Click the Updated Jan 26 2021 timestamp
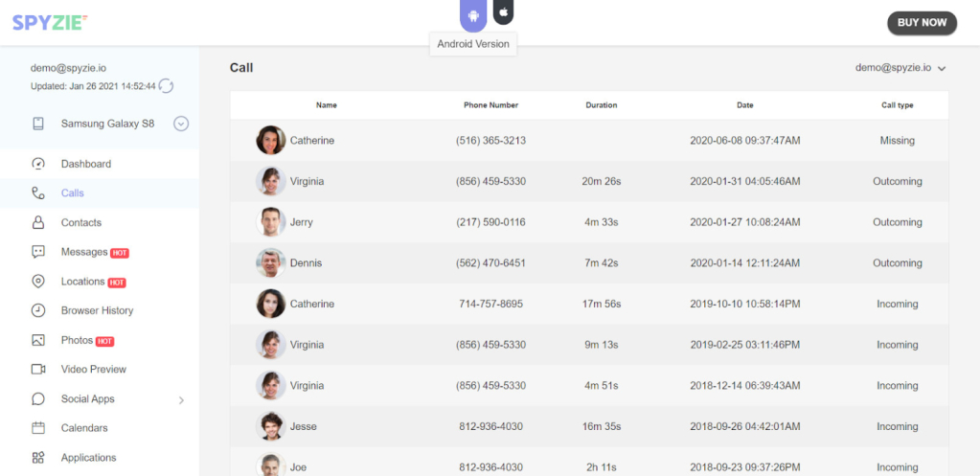Image resolution: width=980 pixels, height=476 pixels. 93,86
